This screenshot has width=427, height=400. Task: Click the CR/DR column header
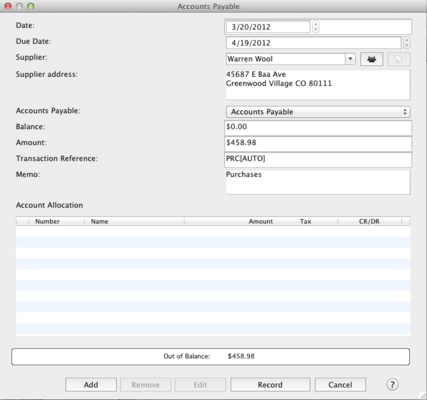coord(369,221)
